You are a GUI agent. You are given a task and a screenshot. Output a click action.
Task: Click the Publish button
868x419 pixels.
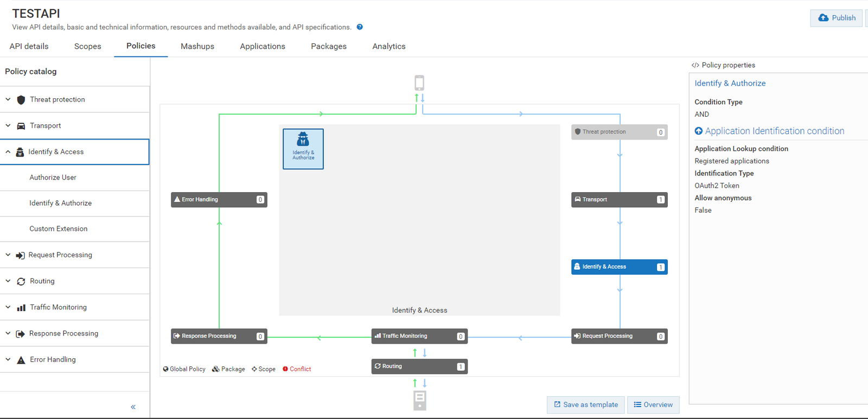837,18
